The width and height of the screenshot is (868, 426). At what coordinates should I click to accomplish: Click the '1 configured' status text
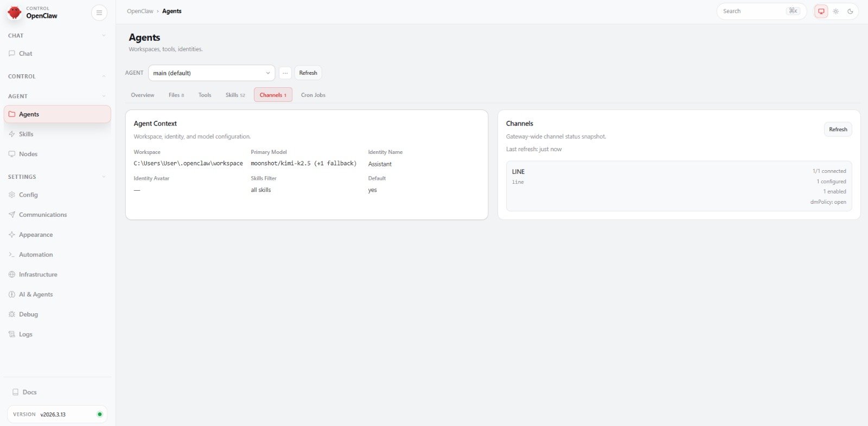pyautogui.click(x=832, y=182)
